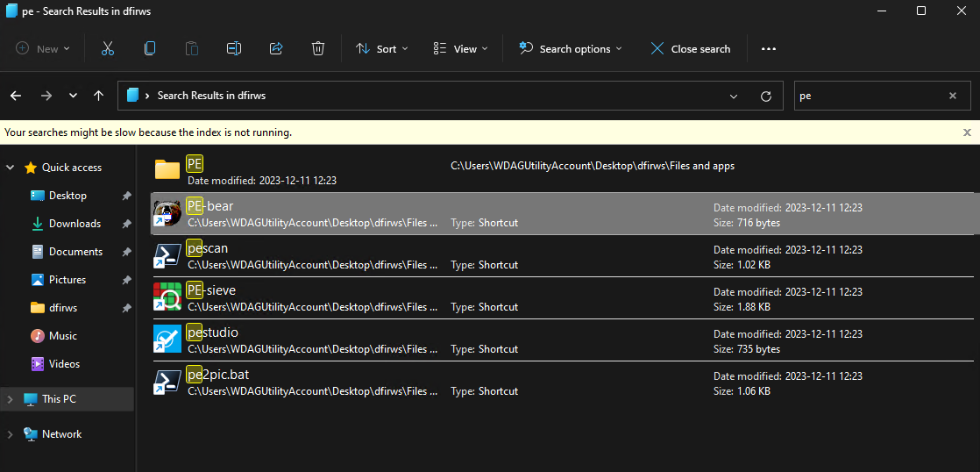
Task: Open the Sort dropdown menu
Action: (x=382, y=49)
